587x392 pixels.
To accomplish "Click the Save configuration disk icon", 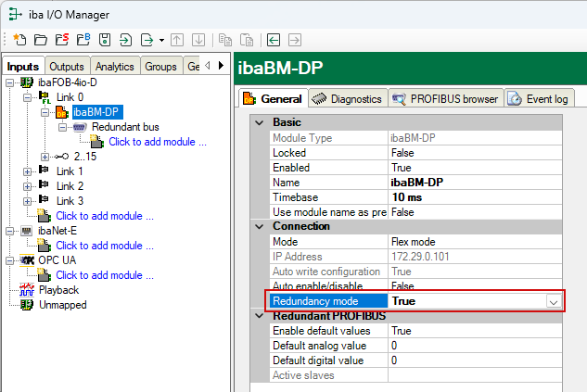I will coord(103,40).
